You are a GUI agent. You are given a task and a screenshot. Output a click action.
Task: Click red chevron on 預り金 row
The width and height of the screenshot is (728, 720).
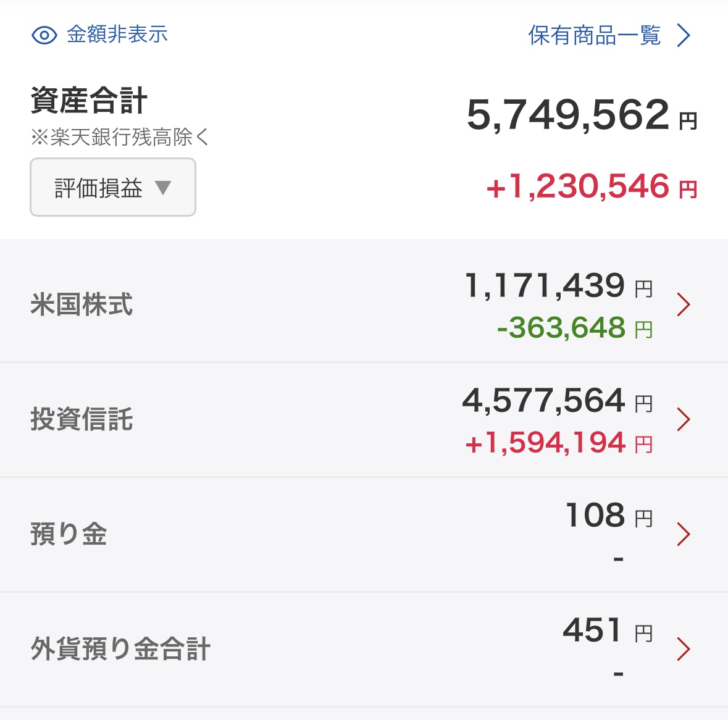click(x=684, y=534)
